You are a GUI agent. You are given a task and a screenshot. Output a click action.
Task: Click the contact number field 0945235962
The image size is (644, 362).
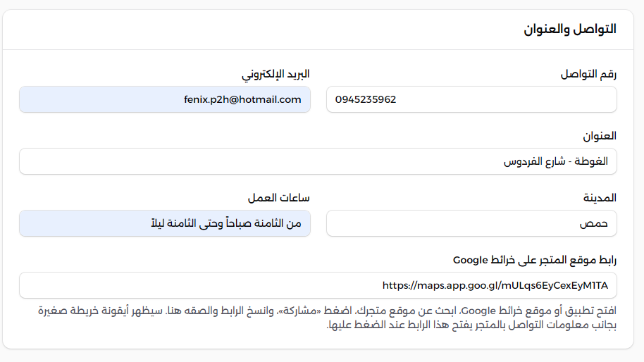pyautogui.click(x=471, y=99)
